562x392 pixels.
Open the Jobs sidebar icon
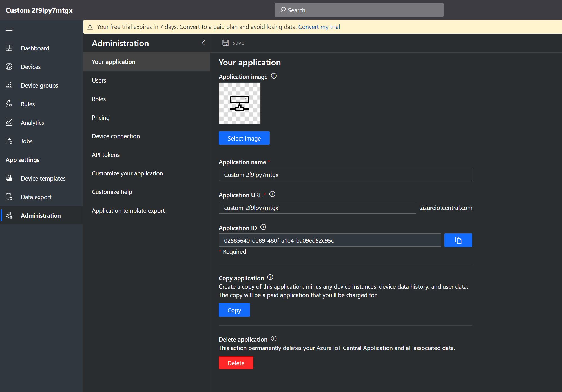tap(9, 141)
